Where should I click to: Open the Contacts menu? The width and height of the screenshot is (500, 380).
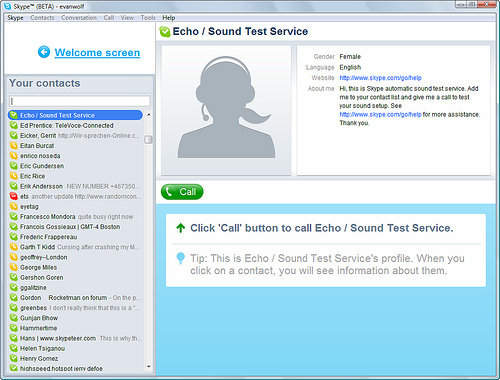tap(42, 18)
